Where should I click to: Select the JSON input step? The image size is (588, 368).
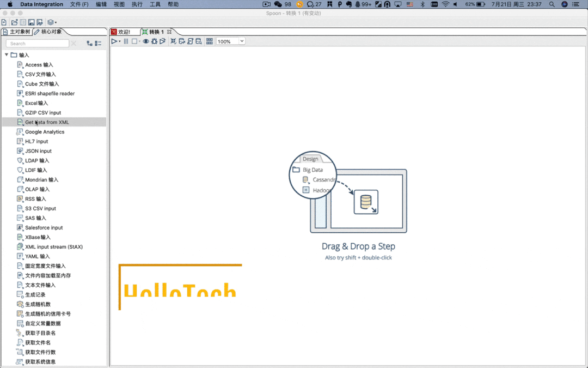(38, 151)
